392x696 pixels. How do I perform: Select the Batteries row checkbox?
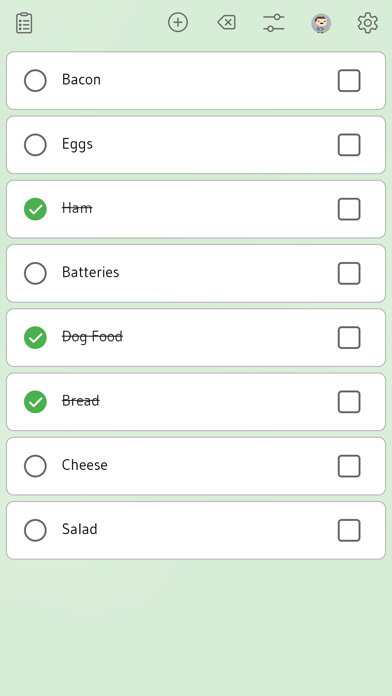349,273
